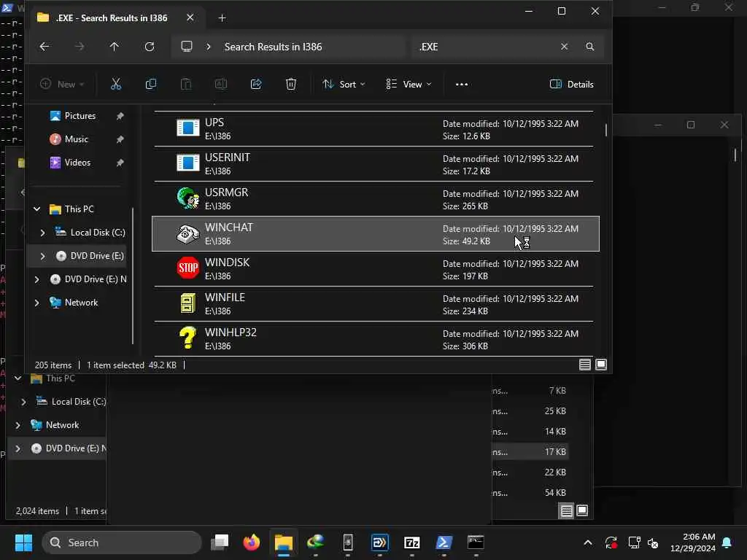The image size is (747, 560).
Task: Select the WINHLP32 question mark icon
Action: pyautogui.click(x=187, y=338)
